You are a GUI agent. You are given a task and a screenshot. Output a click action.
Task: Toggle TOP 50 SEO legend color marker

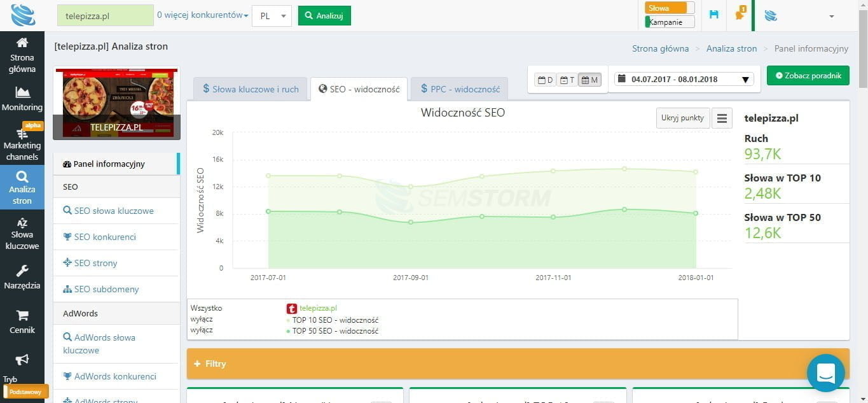pos(288,331)
